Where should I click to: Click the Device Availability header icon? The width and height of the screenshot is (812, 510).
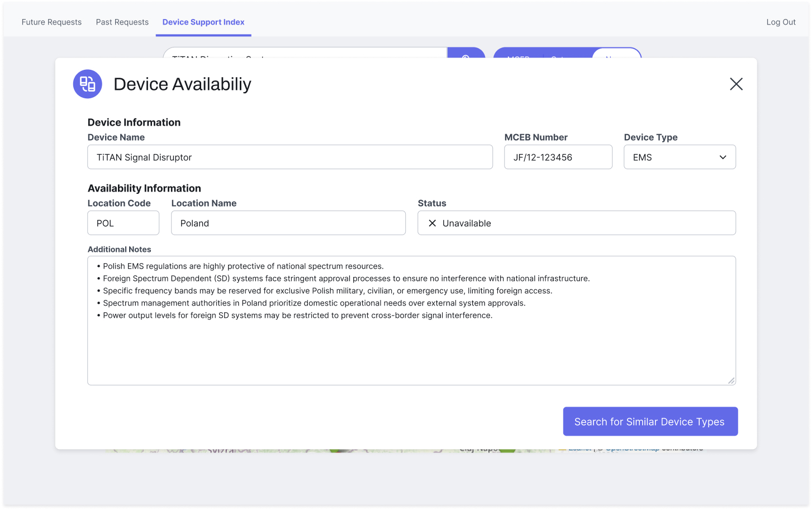(88, 84)
